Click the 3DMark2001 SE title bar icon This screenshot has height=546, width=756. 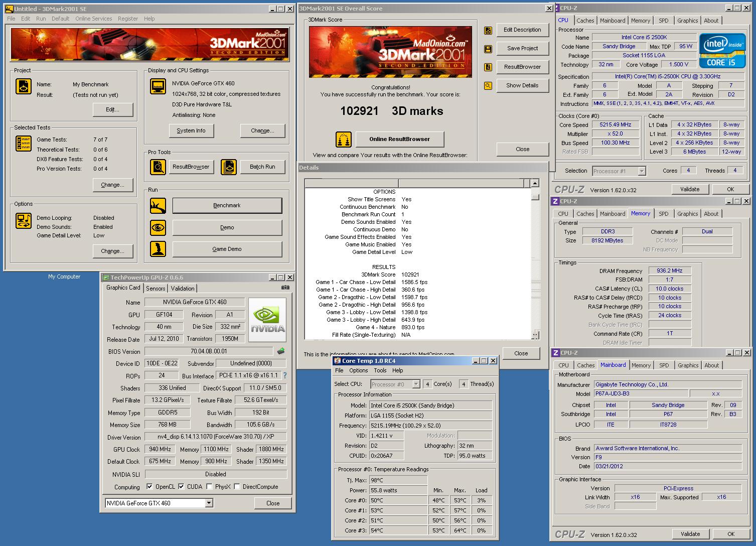click(9, 9)
